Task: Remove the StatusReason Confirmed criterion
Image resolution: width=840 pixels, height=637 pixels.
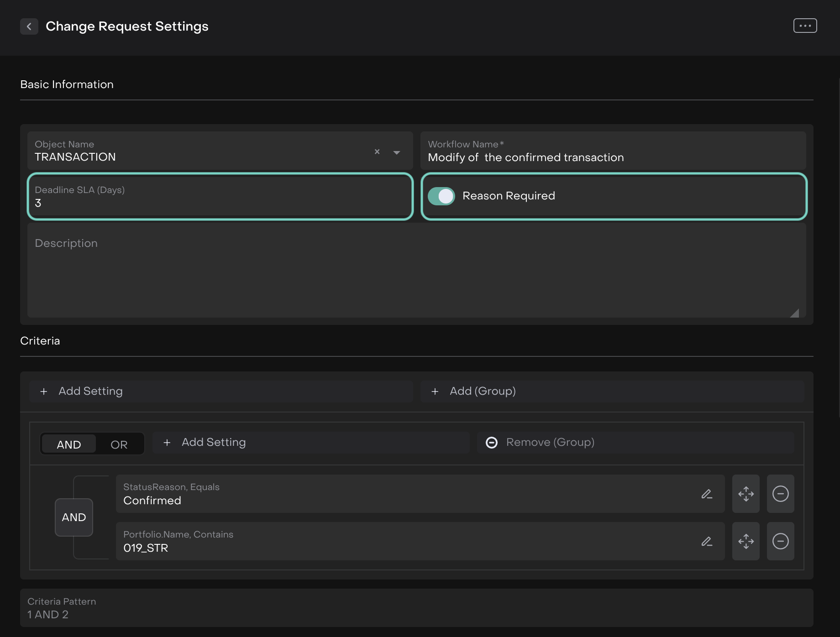Action: 780,494
